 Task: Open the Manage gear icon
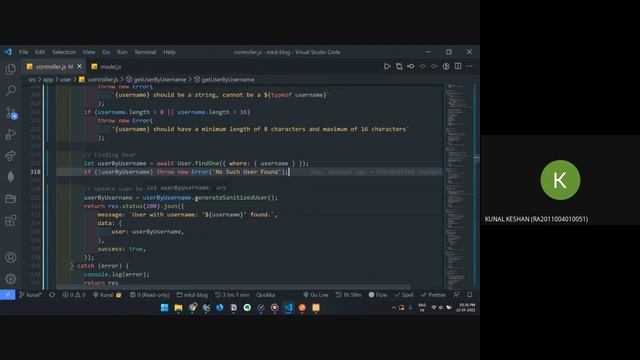(x=11, y=279)
